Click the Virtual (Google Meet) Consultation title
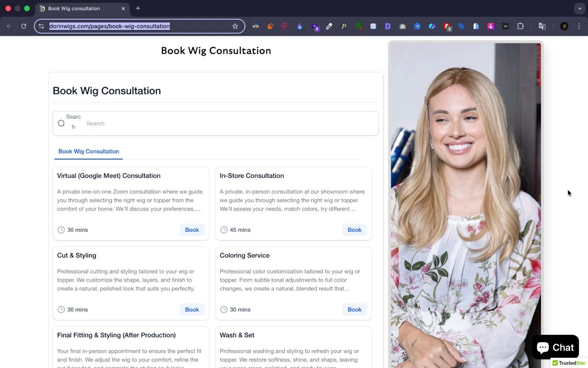This screenshot has width=588, height=368. 109,176
